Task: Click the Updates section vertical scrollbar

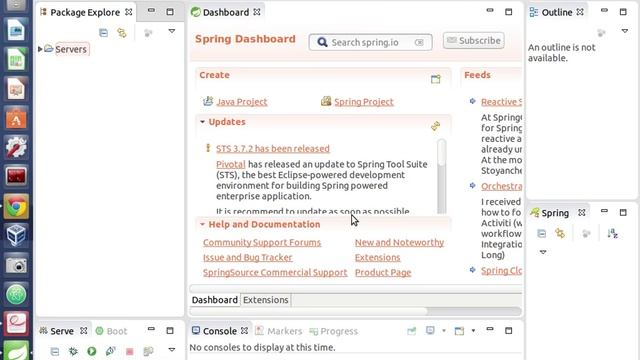Action: (x=441, y=176)
